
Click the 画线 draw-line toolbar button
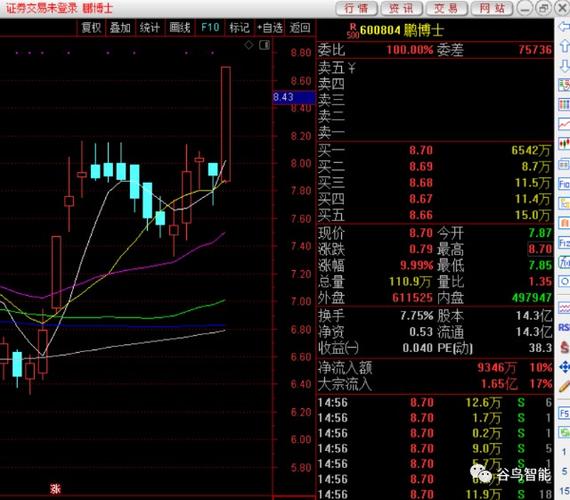[x=180, y=28]
